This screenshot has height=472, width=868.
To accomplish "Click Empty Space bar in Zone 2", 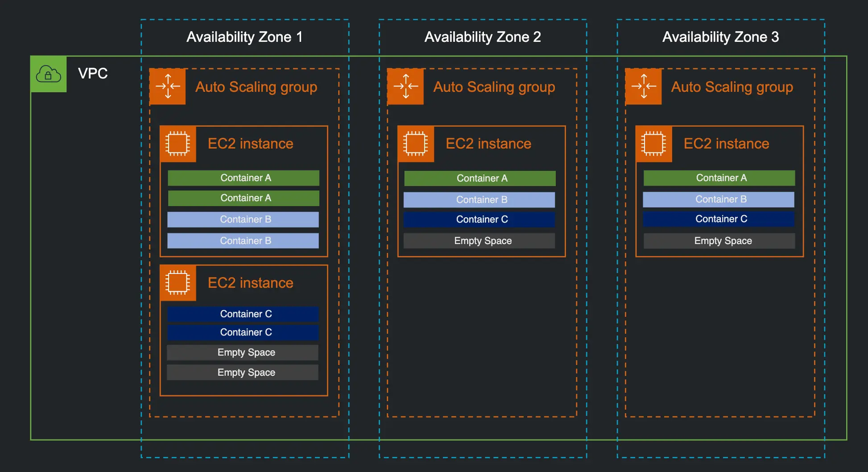I will pos(479,241).
